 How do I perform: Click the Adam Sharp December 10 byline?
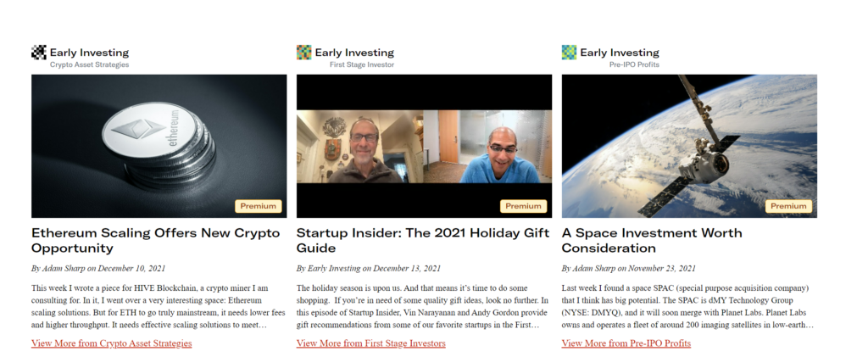pos(98,269)
